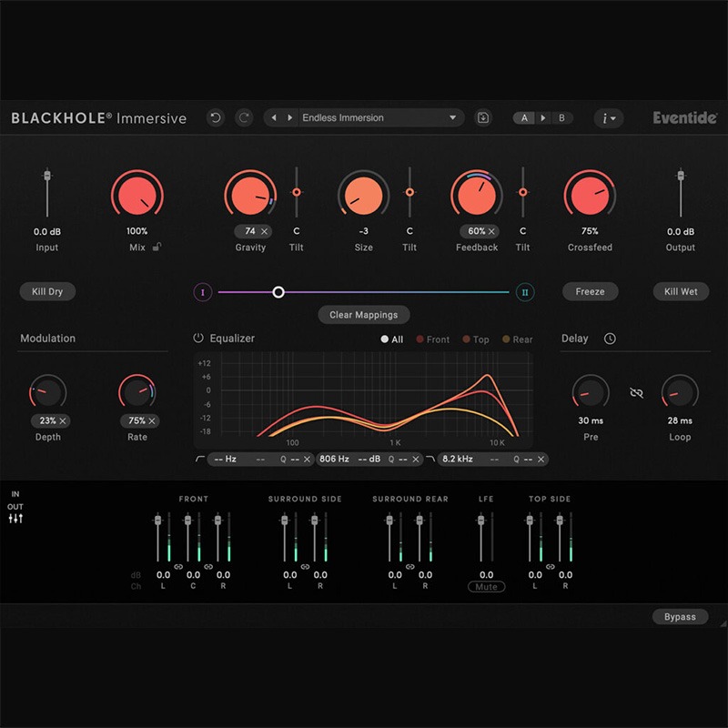Screen dimensions: 728x728
Task: Click Front C-R channel link icon
Action: pyautogui.click(x=208, y=567)
